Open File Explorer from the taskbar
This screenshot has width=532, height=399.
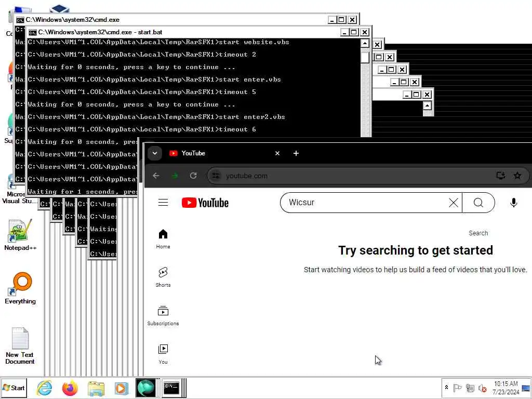coord(96,388)
